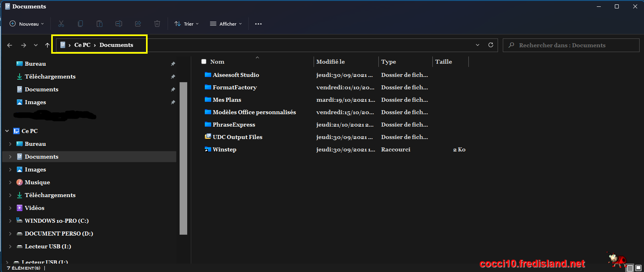
Task: Open the Nouveau dropdown menu
Action: click(27, 24)
